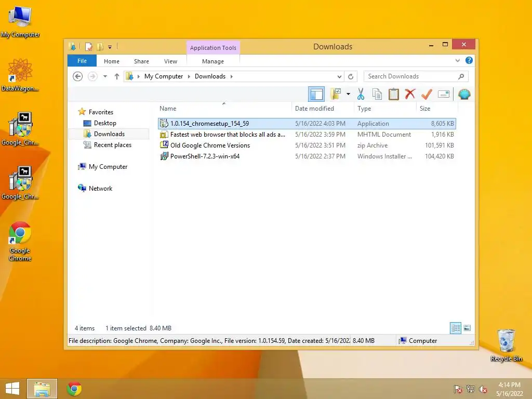Select Network in the navigation pane
The image size is (532, 399).
pos(96,188)
